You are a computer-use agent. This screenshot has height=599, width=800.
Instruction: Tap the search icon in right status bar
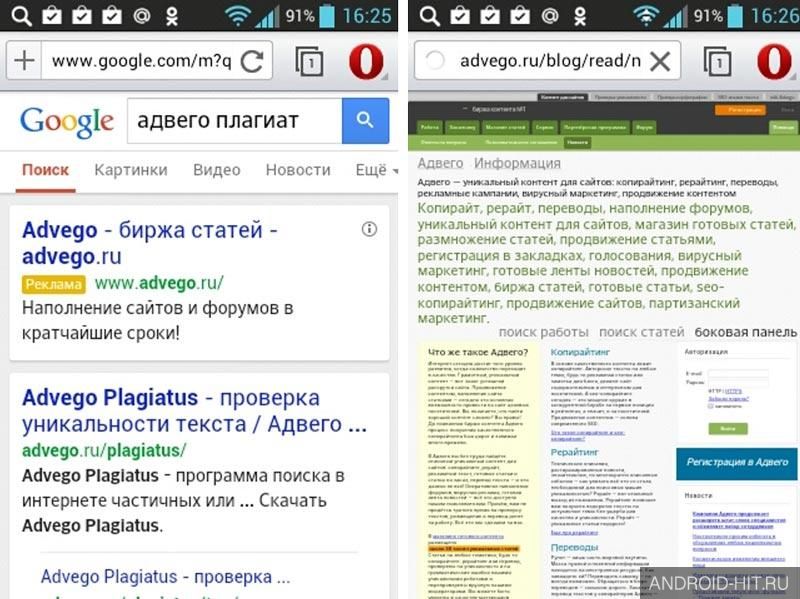pos(429,16)
